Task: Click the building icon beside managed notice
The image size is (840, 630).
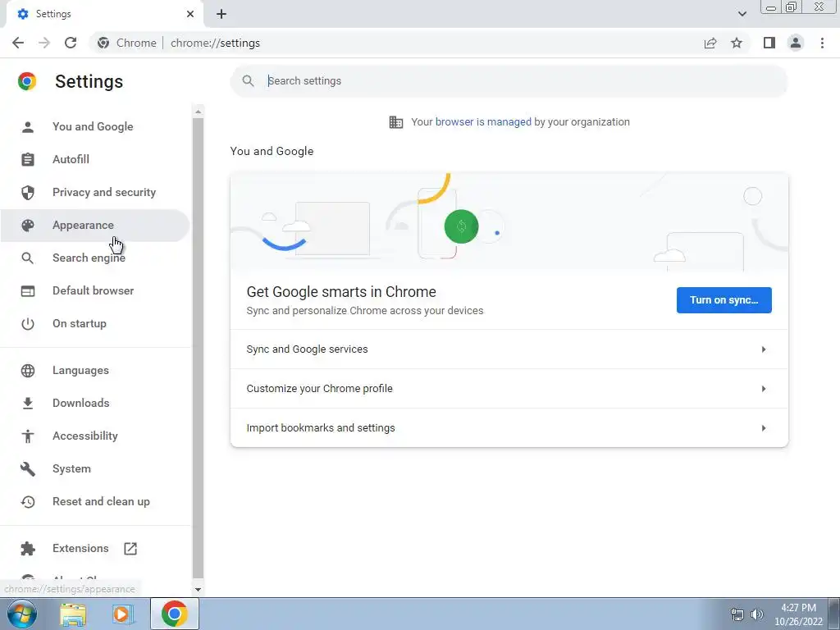Action: click(396, 122)
